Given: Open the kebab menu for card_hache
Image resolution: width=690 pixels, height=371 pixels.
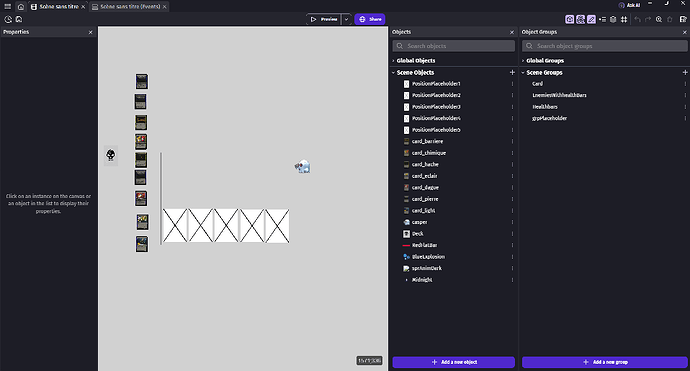Looking at the screenshot, I should (x=512, y=164).
